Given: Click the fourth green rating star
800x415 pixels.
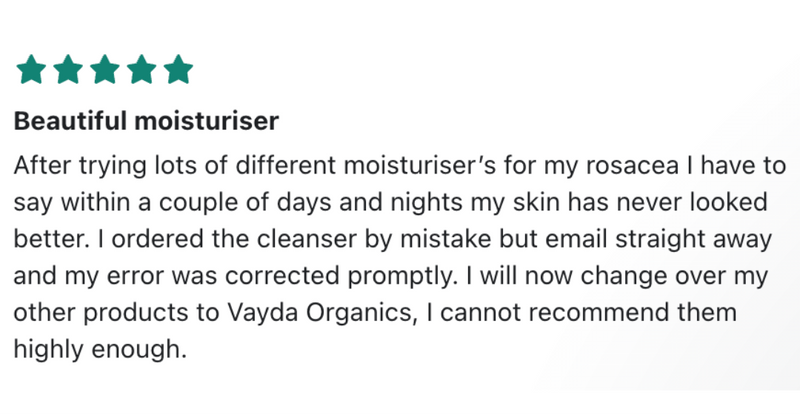Looking at the screenshot, I should 141,69.
